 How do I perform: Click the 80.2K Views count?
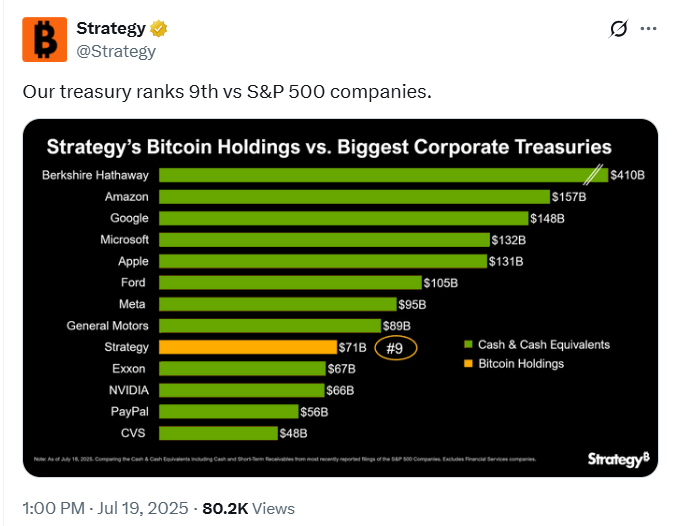click(248, 508)
